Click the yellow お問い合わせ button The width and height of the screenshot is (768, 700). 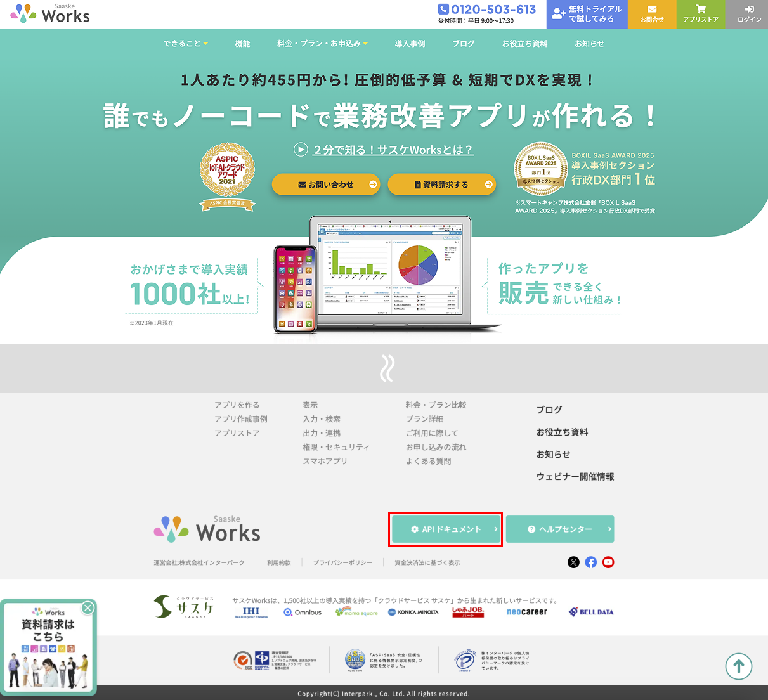[x=326, y=185]
